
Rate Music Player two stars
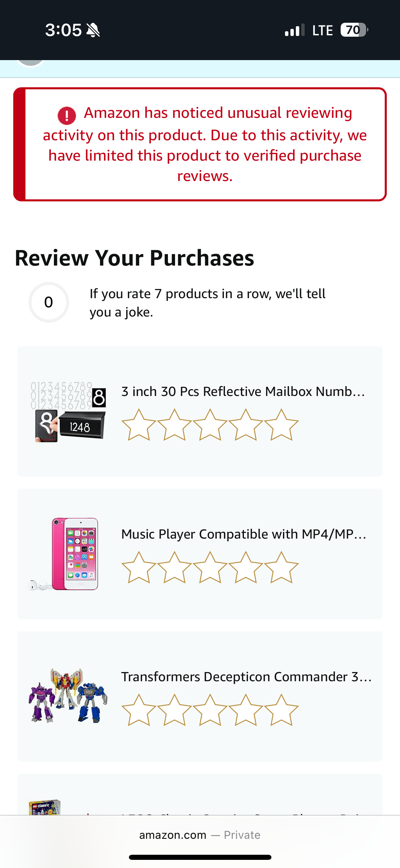pyautogui.click(x=174, y=567)
